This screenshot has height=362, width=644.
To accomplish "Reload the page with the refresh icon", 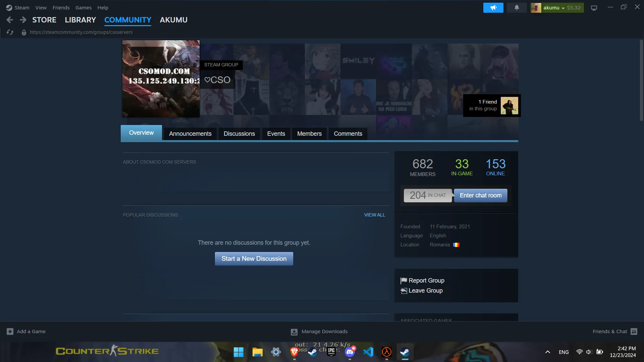I will pyautogui.click(x=10, y=32).
